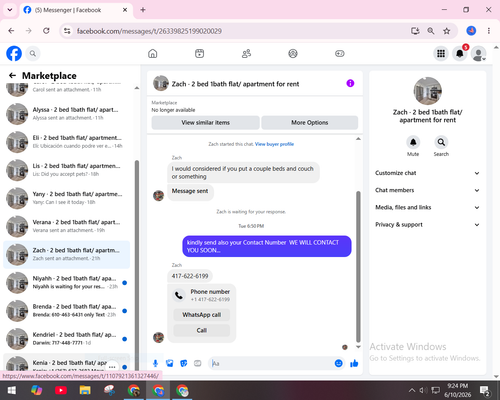Open File Explorer from taskbar
This screenshot has width=500, height=400.
click(x=85, y=390)
